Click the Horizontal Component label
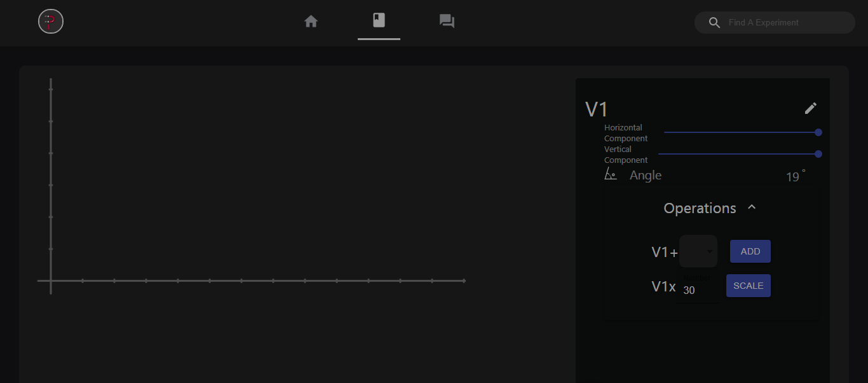Viewport: 868px width, 383px height. [626, 133]
